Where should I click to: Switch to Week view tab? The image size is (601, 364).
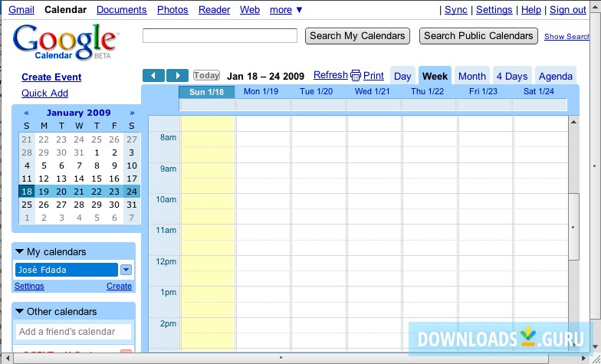pos(435,76)
